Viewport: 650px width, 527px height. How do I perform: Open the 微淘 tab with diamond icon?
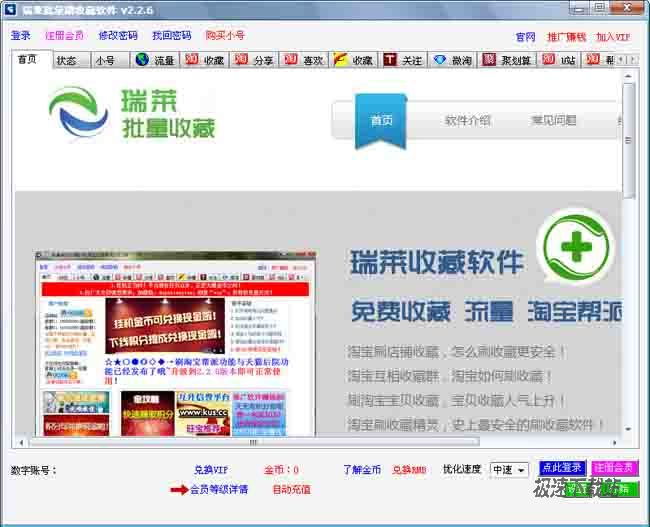pyautogui.click(x=452, y=60)
